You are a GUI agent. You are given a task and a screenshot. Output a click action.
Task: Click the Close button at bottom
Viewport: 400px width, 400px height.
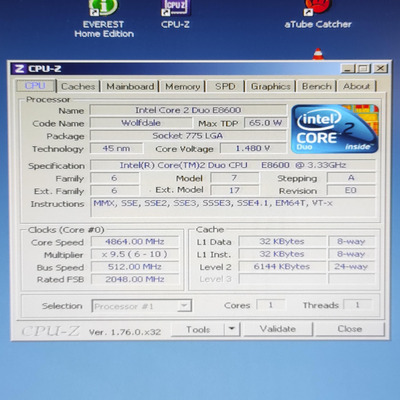[x=350, y=329]
